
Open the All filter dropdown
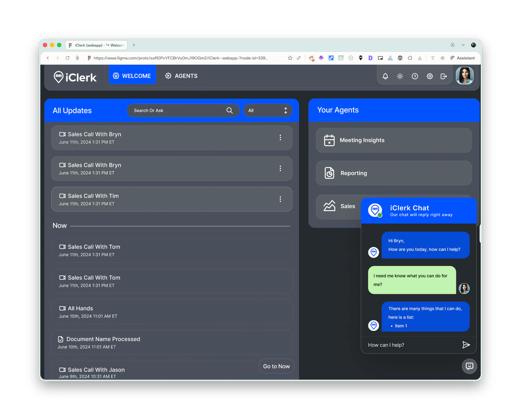point(268,110)
